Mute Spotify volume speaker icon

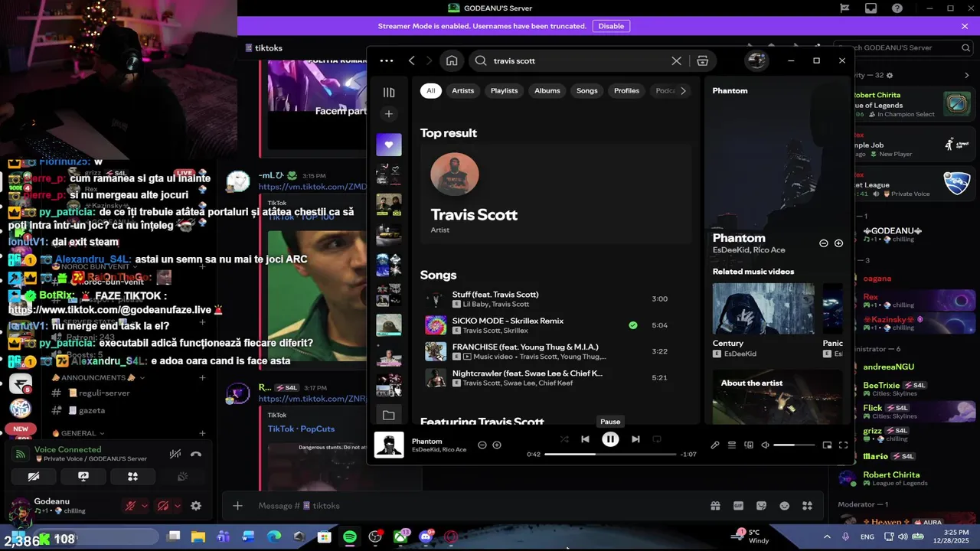[x=765, y=445]
